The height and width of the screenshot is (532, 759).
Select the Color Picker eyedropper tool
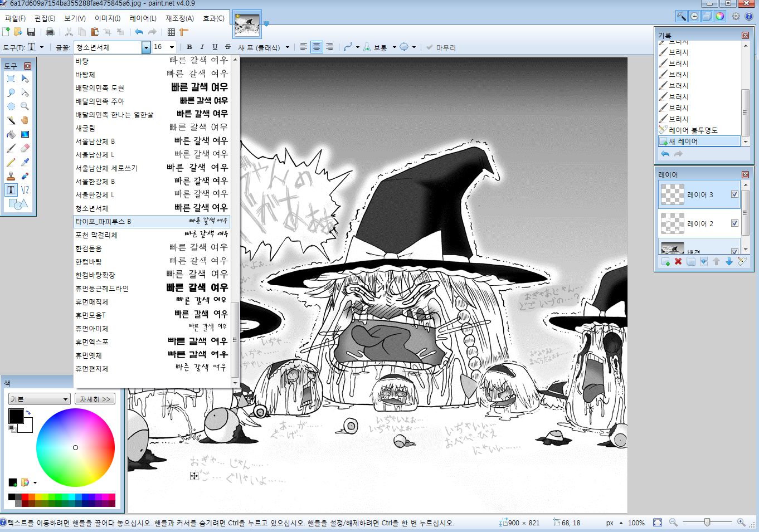25,162
